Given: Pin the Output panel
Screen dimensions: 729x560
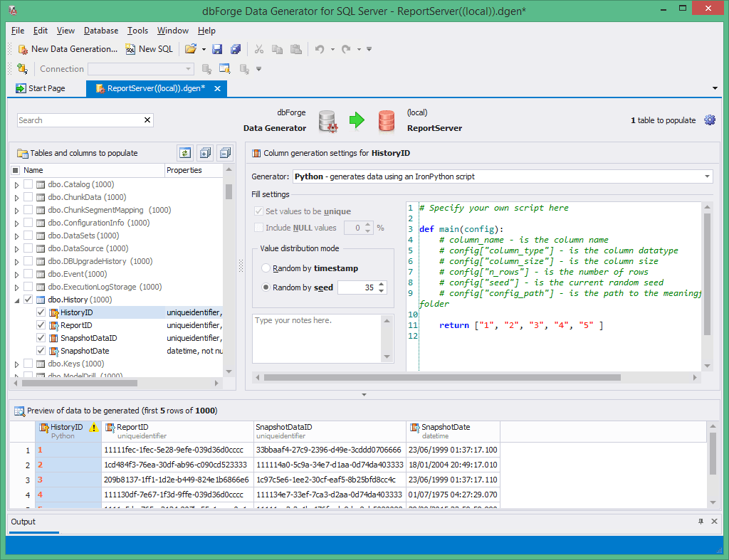Looking at the screenshot, I should (x=701, y=522).
